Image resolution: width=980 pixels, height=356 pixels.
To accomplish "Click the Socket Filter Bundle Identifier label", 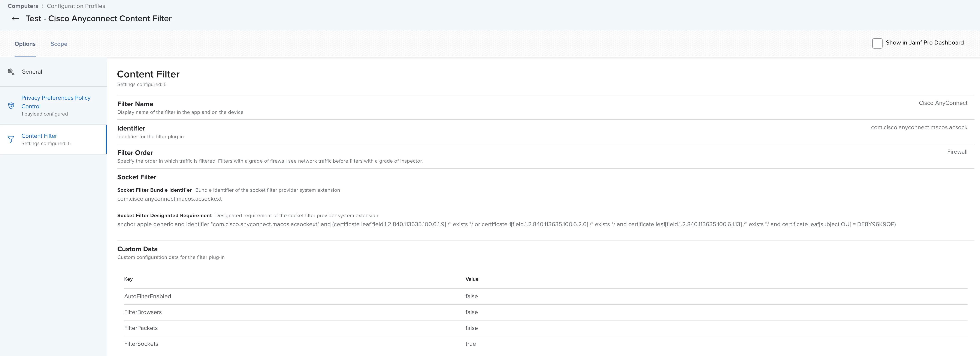I will coord(154,190).
